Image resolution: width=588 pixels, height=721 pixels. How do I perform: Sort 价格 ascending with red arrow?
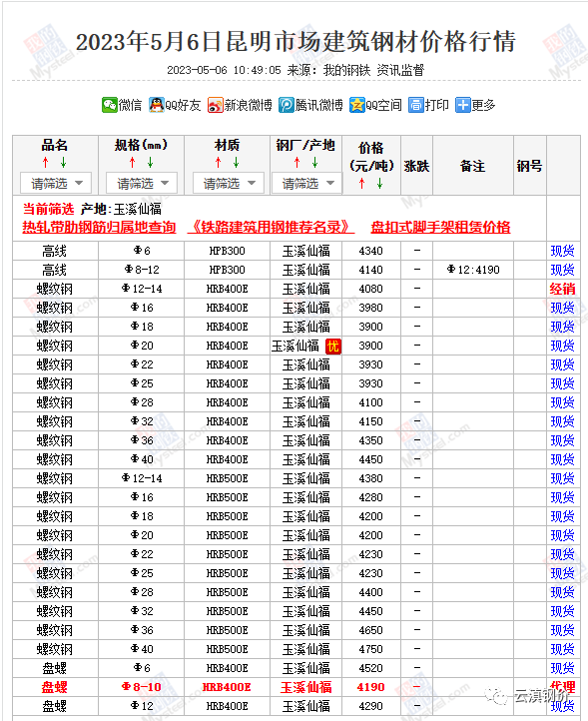click(x=361, y=184)
